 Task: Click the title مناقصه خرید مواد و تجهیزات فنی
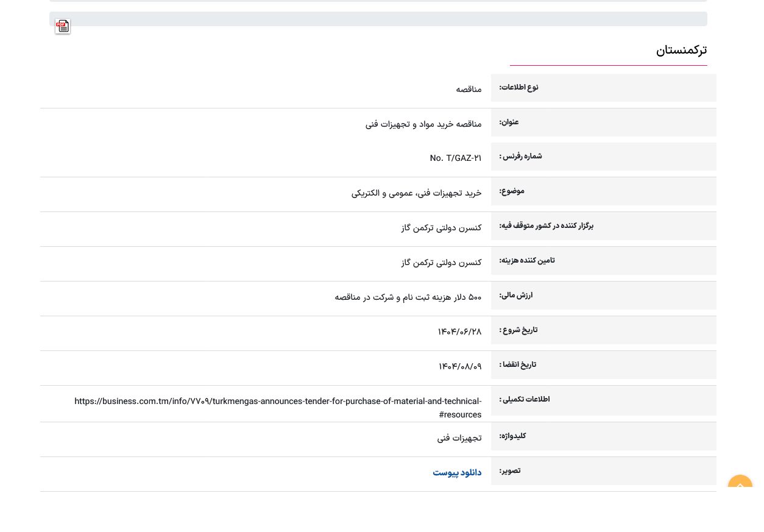[x=423, y=124]
